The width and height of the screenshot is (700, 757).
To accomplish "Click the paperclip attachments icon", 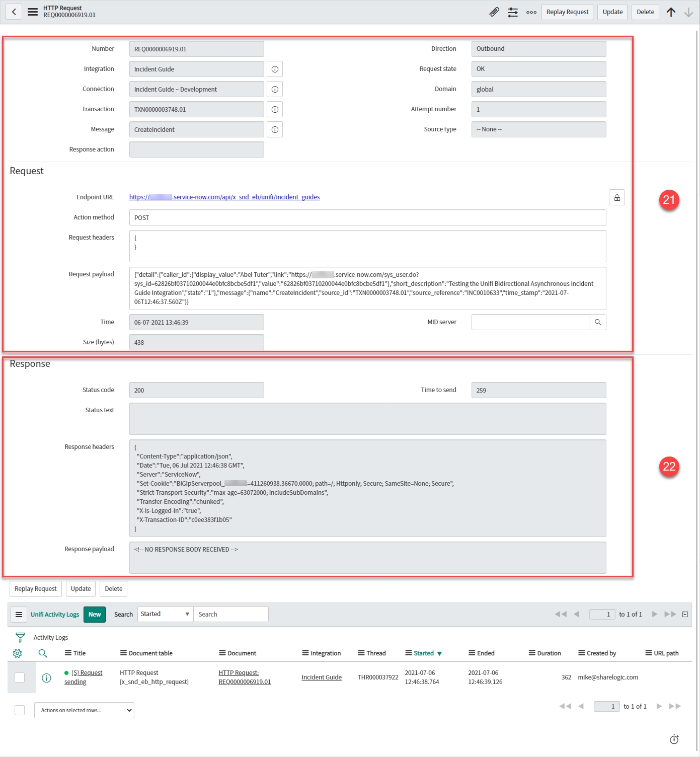I will 494,12.
